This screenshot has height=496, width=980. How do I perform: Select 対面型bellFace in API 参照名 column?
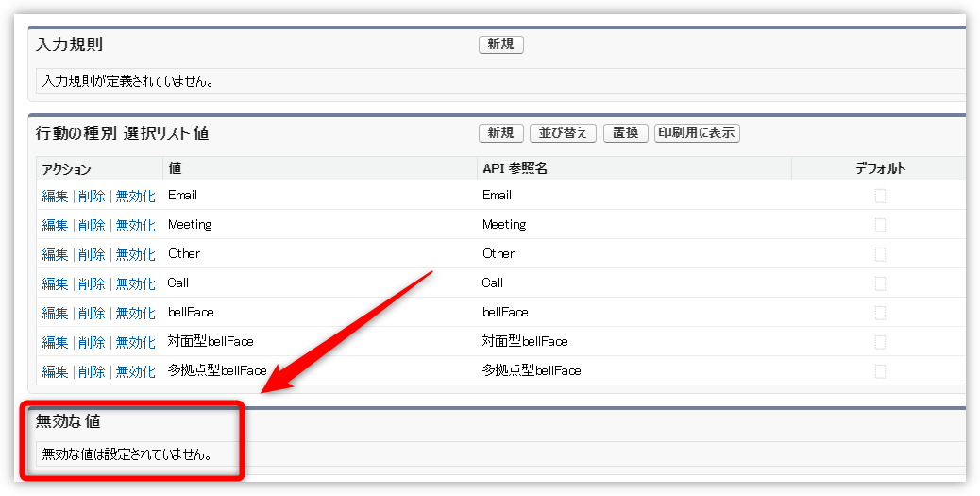coord(525,341)
